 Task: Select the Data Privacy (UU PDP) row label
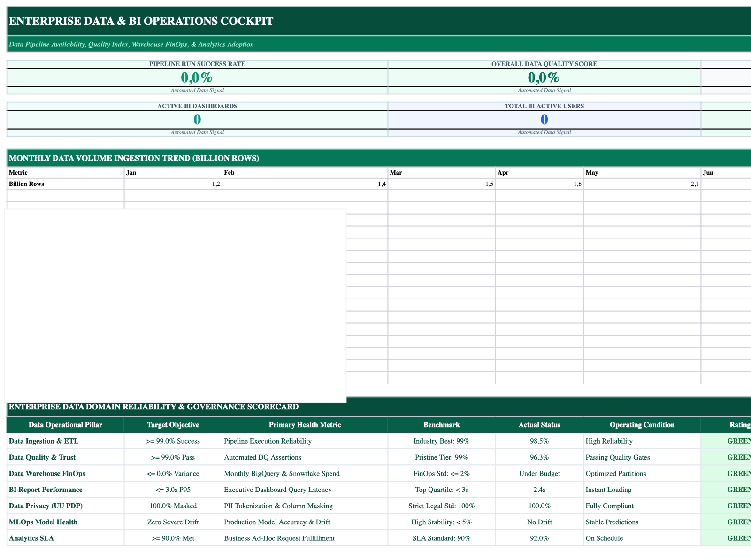[x=65, y=506]
